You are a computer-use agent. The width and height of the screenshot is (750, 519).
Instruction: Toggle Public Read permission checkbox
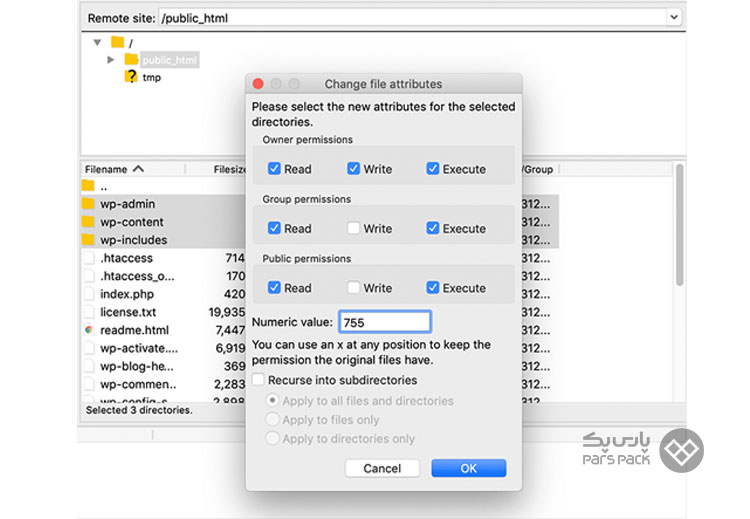tap(274, 287)
